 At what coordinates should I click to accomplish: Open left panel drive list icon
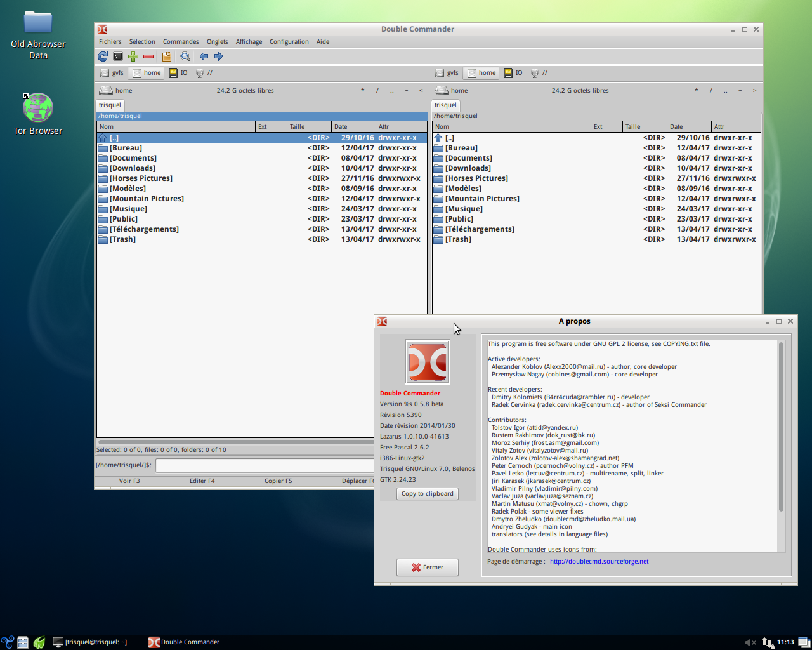105,90
